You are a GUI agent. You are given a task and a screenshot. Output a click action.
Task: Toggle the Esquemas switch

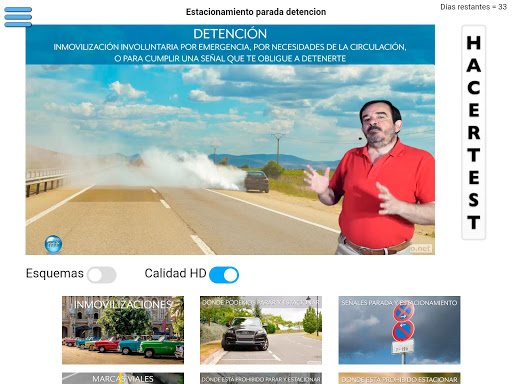[102, 275]
